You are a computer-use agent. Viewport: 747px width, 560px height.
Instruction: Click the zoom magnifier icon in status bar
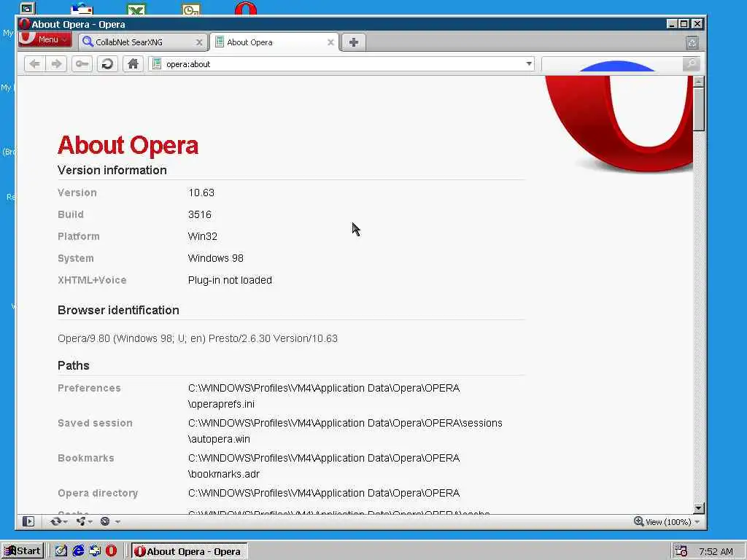pos(639,521)
